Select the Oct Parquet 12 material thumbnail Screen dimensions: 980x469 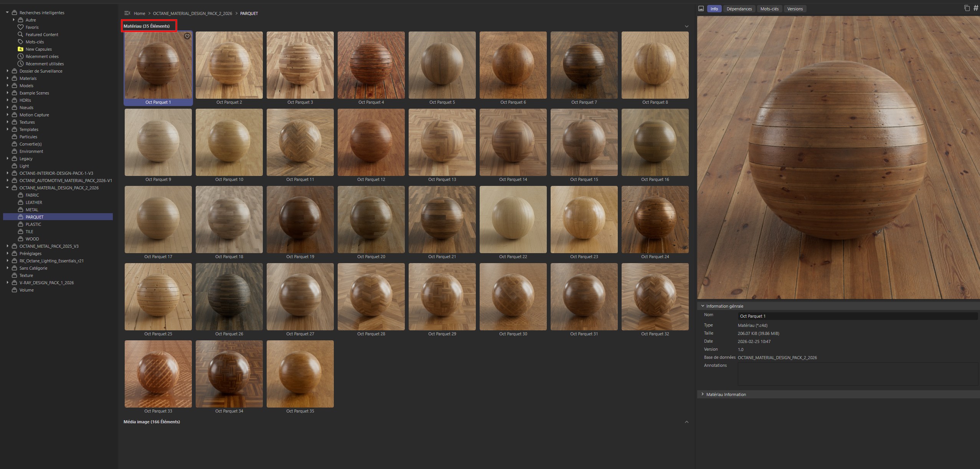click(x=371, y=142)
